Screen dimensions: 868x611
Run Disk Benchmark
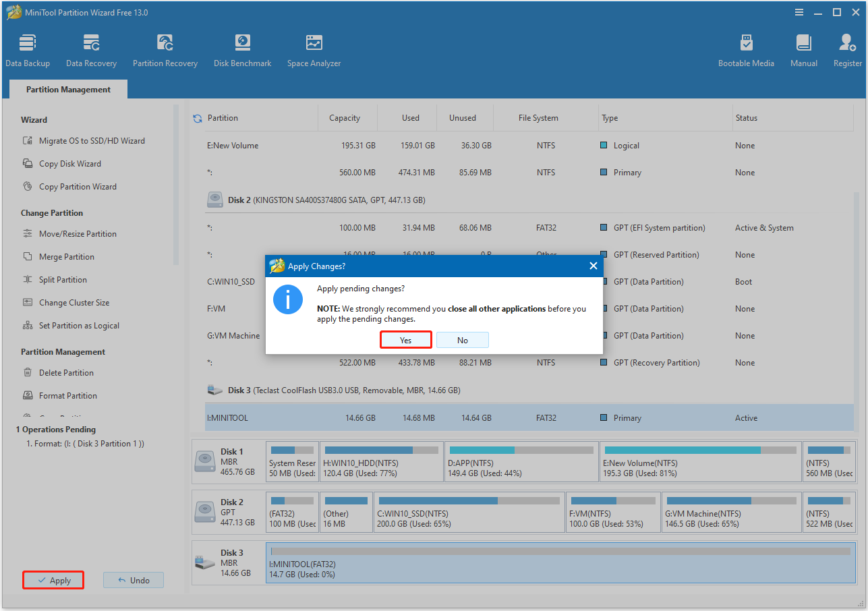point(242,49)
